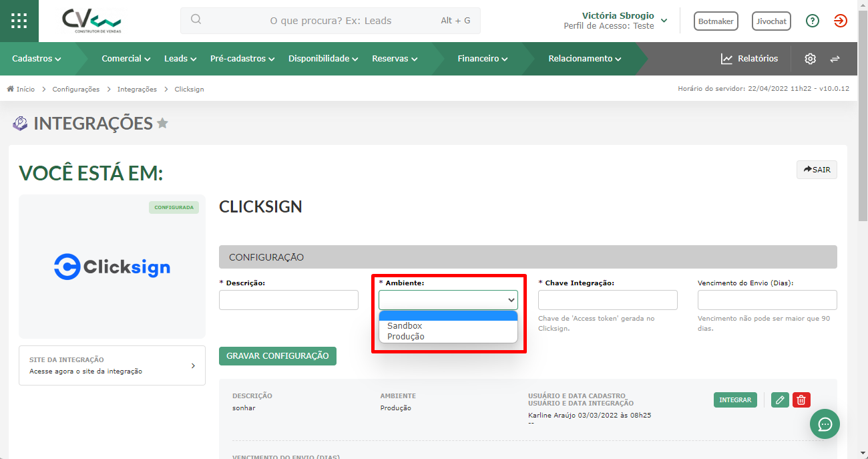Open the Site da Integração link card

pos(112,365)
